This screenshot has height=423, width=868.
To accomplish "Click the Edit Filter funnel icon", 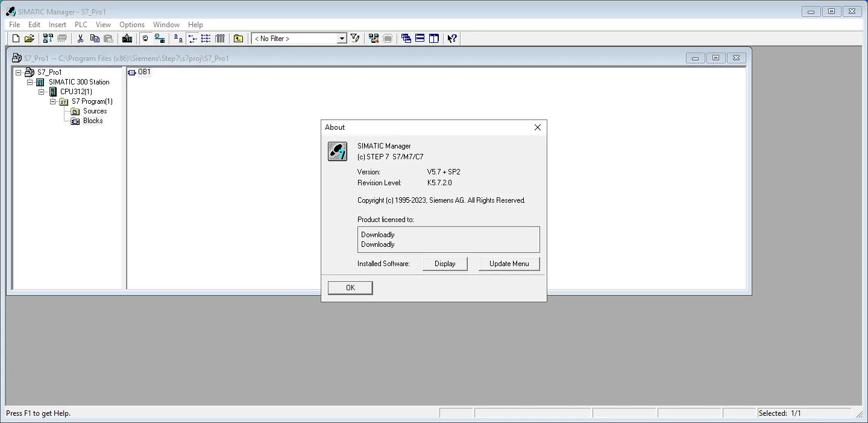I will click(x=355, y=39).
